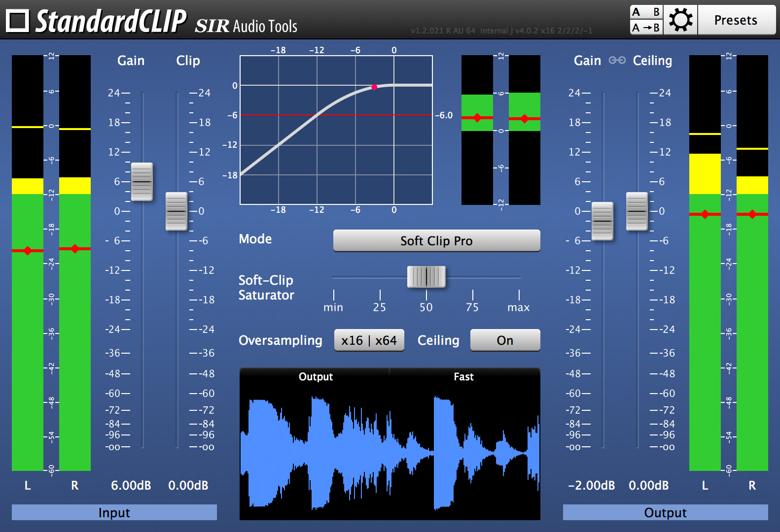Click the input Gain slider handle

[142, 182]
